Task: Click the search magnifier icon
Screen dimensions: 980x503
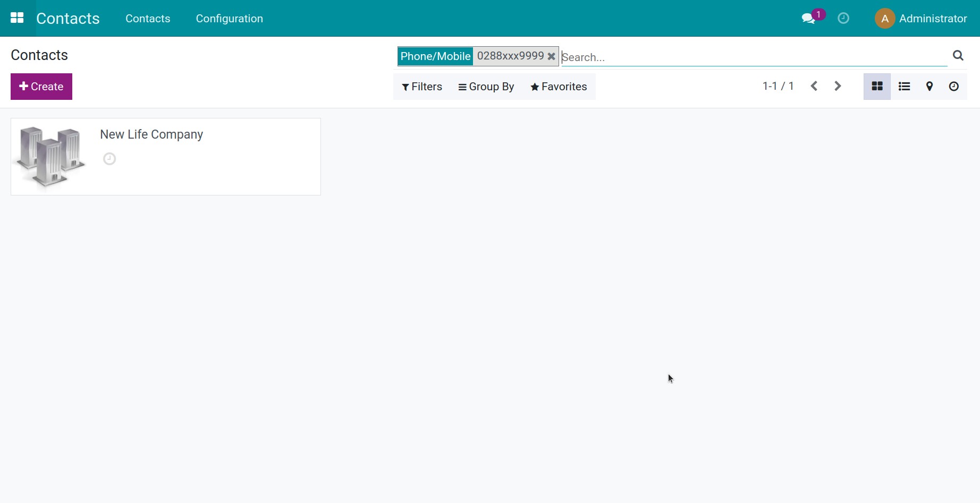Action: pos(958,56)
